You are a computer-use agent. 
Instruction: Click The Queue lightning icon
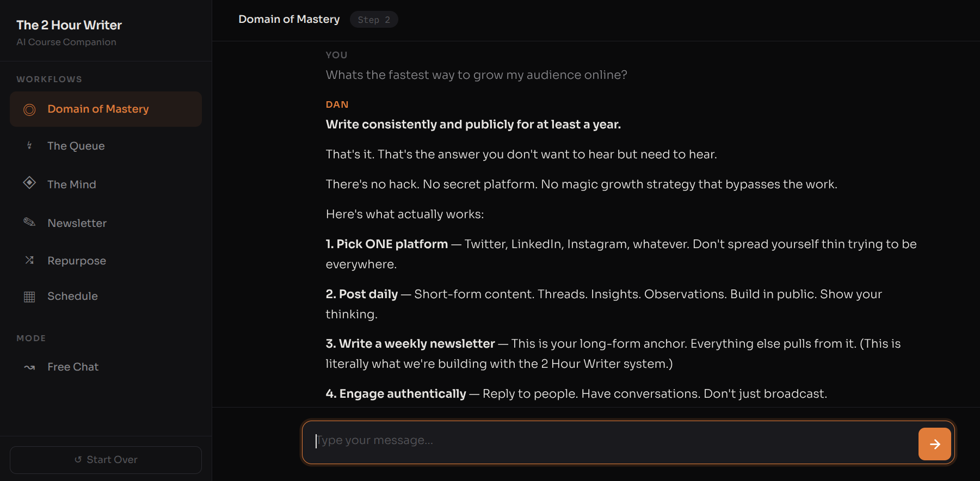pos(29,145)
